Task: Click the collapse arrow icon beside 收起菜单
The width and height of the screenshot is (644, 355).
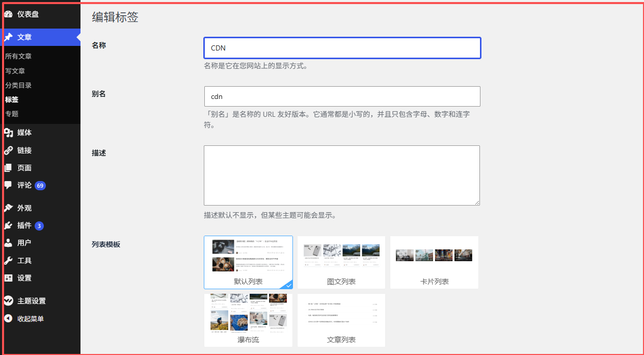Action: coord(8,319)
